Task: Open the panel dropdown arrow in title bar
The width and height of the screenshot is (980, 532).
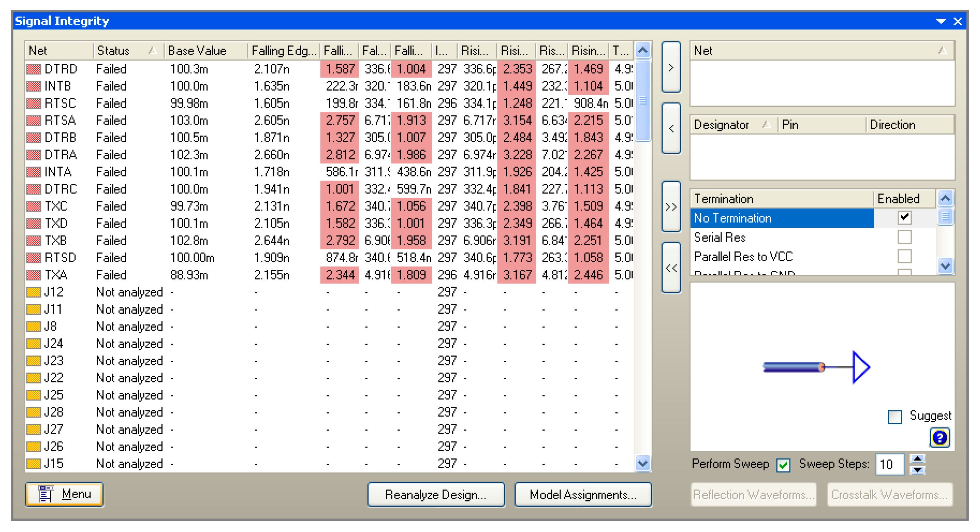Action: 941,21
